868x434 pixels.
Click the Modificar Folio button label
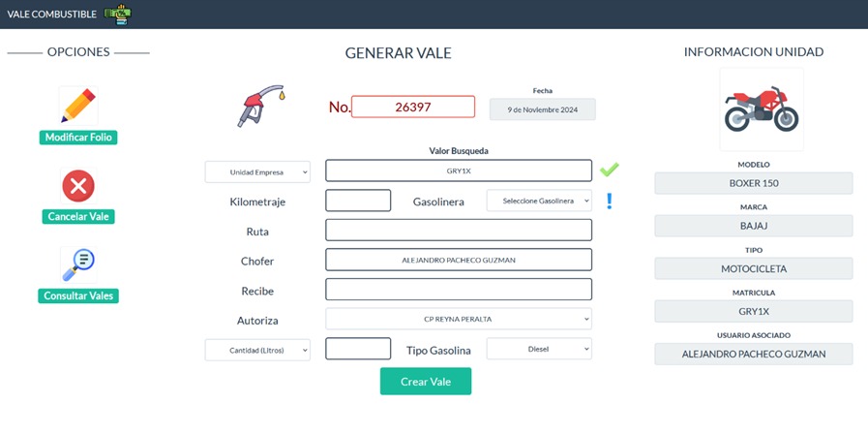tap(78, 138)
